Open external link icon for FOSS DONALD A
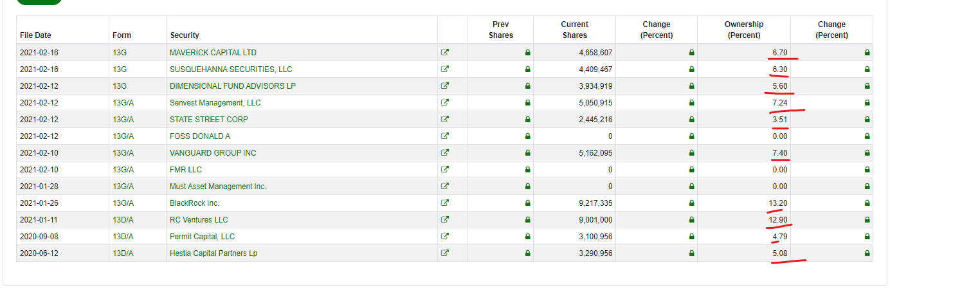Viewport: 980px width, 301px height. [x=444, y=136]
